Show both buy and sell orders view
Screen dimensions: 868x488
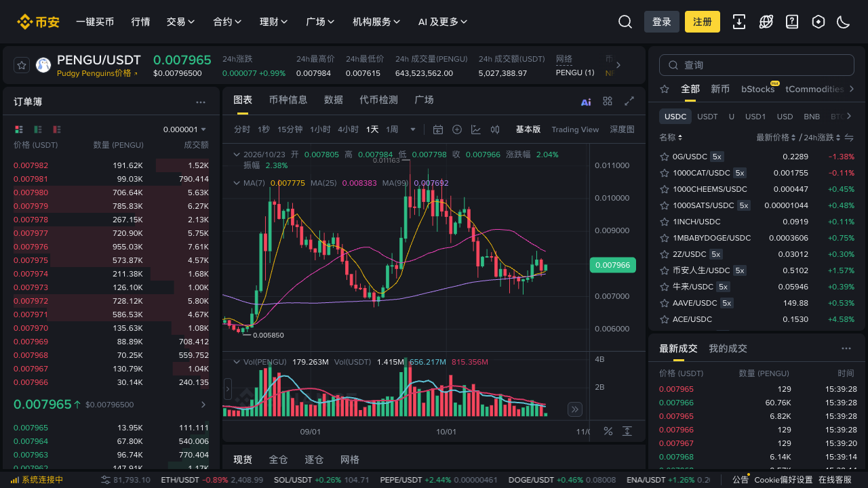click(x=18, y=129)
